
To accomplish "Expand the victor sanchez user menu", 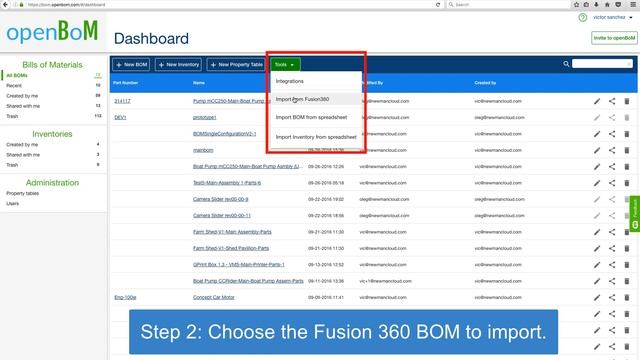I will point(613,18).
